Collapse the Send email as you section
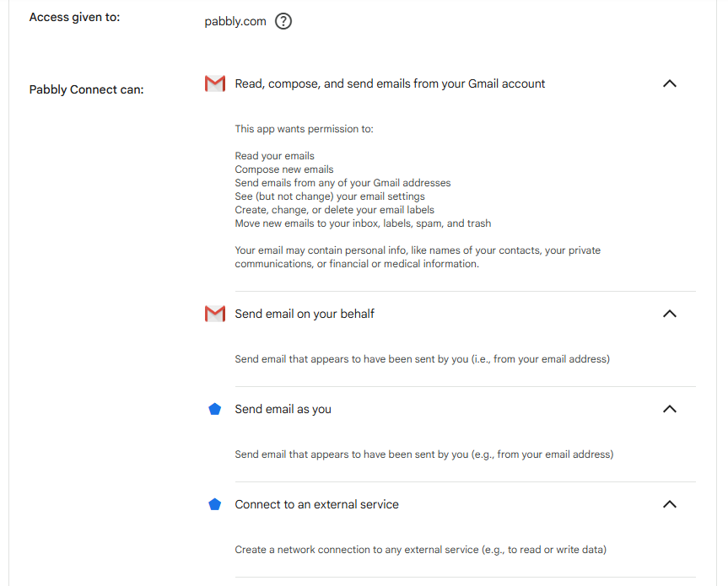This screenshot has height=586, width=728. pyautogui.click(x=670, y=409)
